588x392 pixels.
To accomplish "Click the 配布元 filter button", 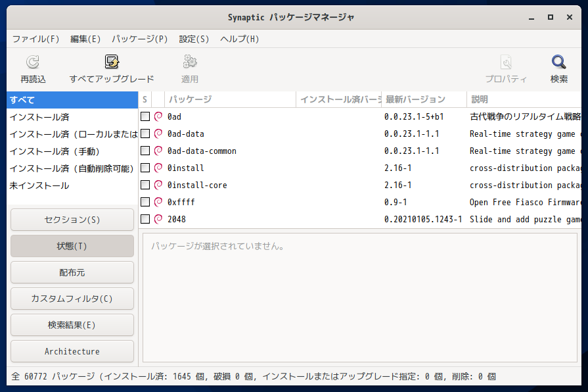I will 72,272.
